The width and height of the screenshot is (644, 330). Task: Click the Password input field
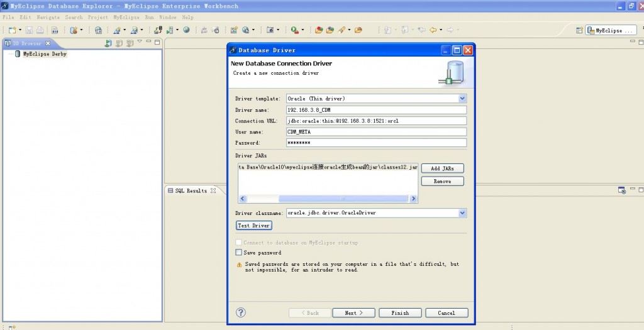pos(376,143)
